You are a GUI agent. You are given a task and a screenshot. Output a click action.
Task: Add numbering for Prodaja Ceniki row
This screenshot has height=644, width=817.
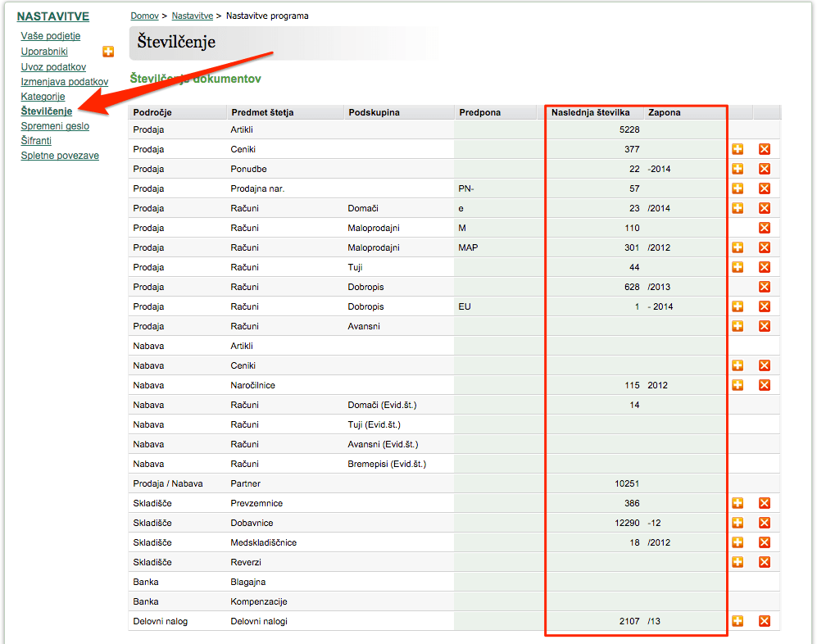coord(738,149)
